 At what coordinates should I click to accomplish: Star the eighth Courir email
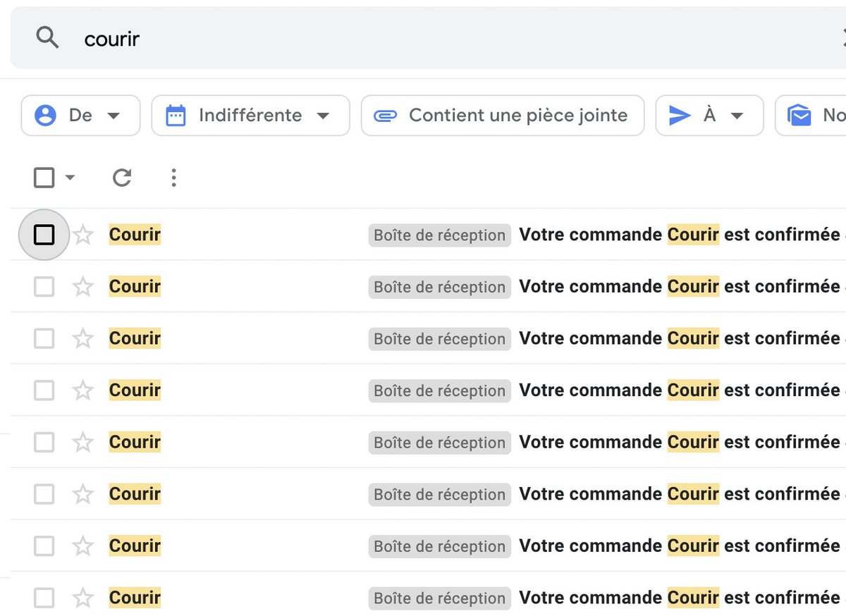pos(83,598)
